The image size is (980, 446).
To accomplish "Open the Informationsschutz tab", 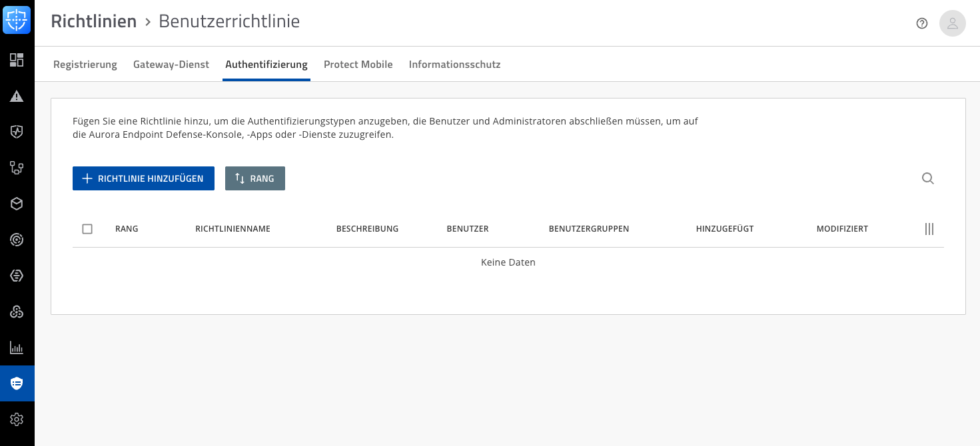I will pos(454,65).
